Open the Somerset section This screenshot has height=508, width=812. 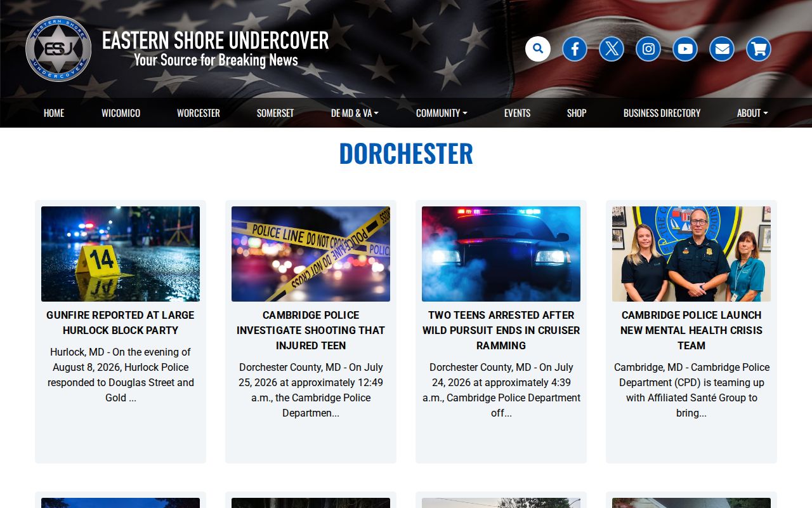coord(275,113)
